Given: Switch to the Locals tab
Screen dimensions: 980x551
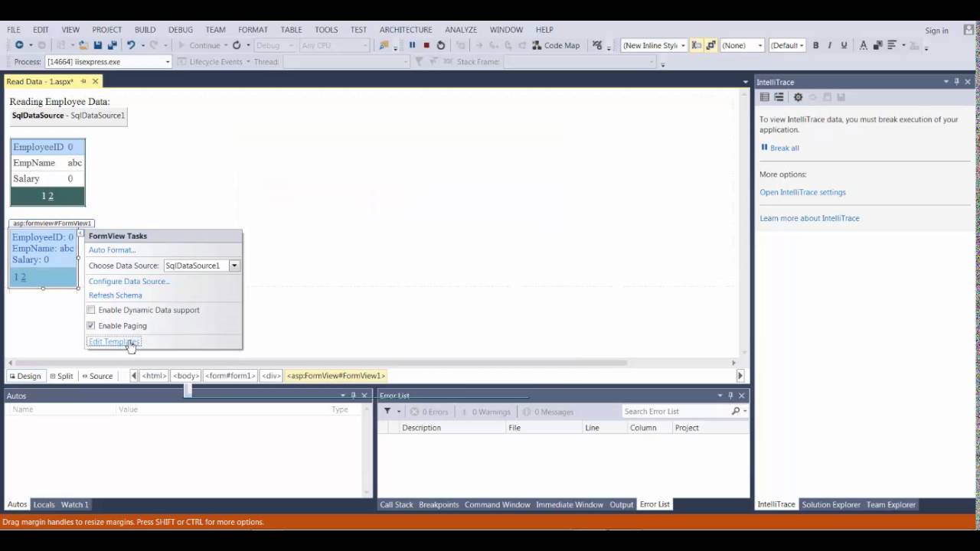Looking at the screenshot, I should click(x=44, y=504).
